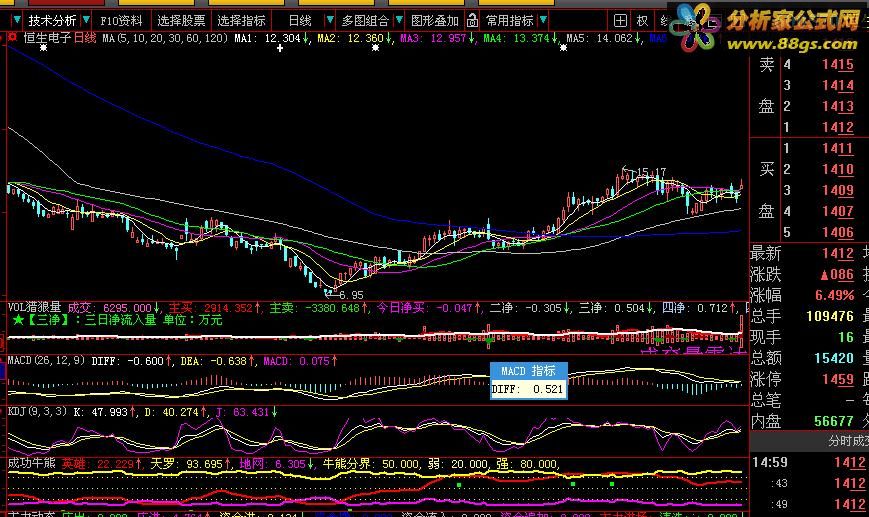Click the MA(5,10,20,30,60,120) parameter label

pyautogui.click(x=165, y=38)
